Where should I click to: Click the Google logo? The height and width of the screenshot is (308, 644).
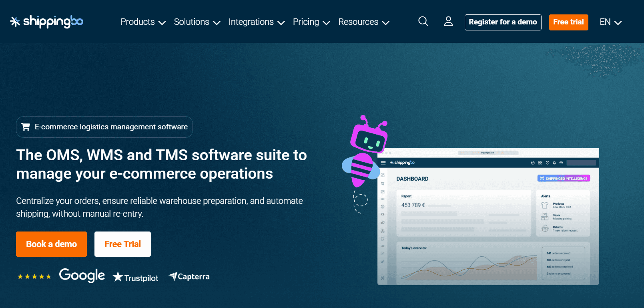(x=82, y=276)
